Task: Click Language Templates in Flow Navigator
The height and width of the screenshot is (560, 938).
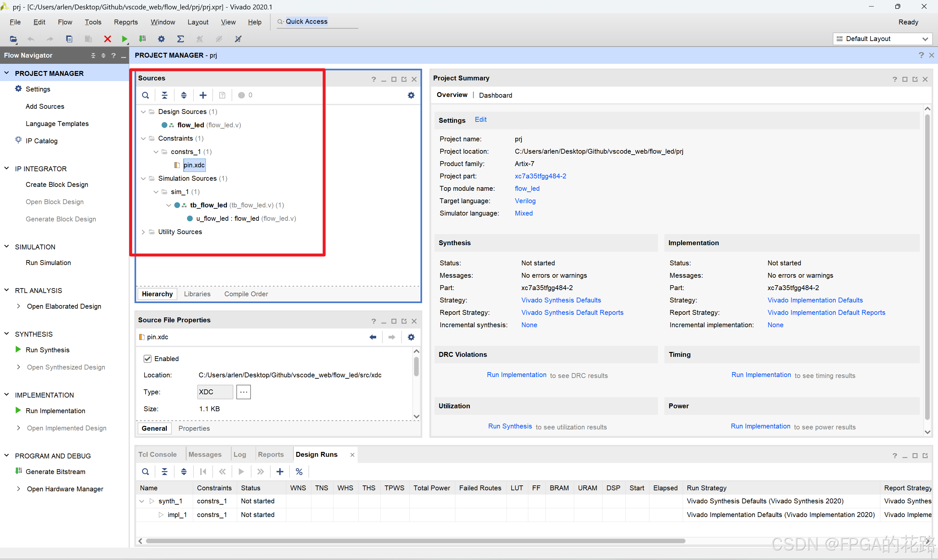Action: click(x=57, y=124)
